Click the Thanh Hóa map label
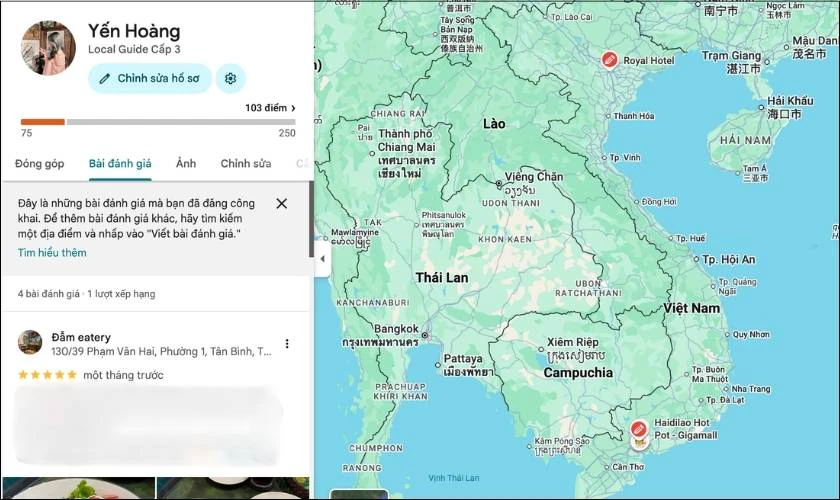Screen dimensions: 840x500 [634, 116]
